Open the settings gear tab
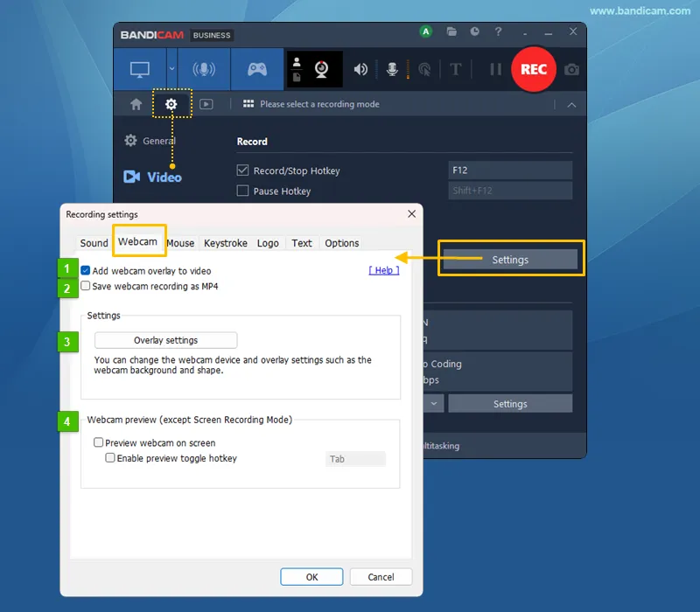The height and width of the screenshot is (612, 700). click(x=171, y=104)
